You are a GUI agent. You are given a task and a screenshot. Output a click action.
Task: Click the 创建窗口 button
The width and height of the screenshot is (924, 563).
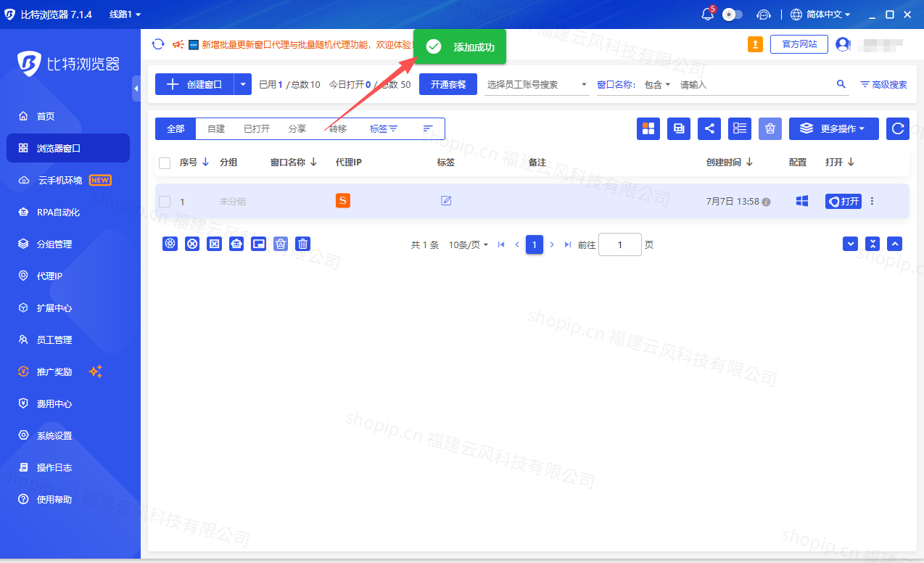194,84
